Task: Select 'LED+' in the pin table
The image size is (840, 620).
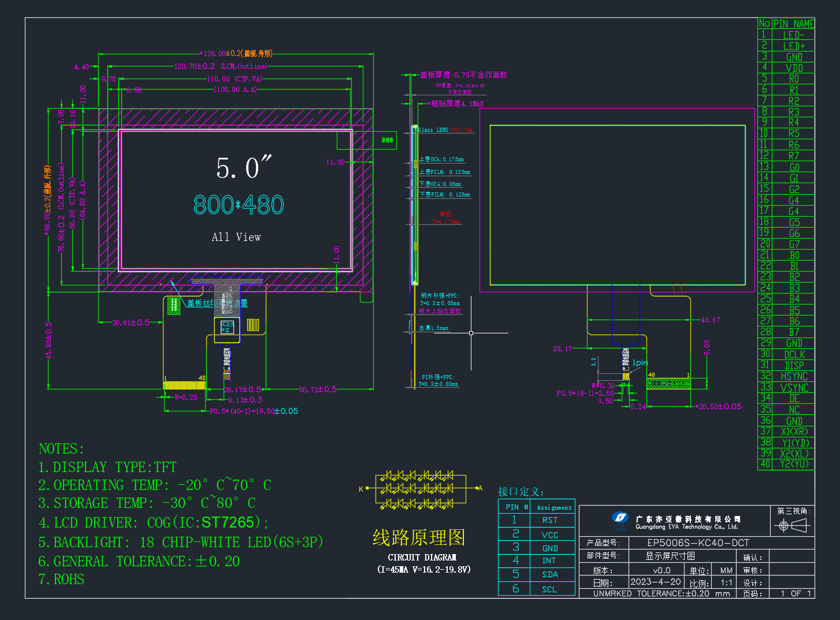Action: click(794, 46)
